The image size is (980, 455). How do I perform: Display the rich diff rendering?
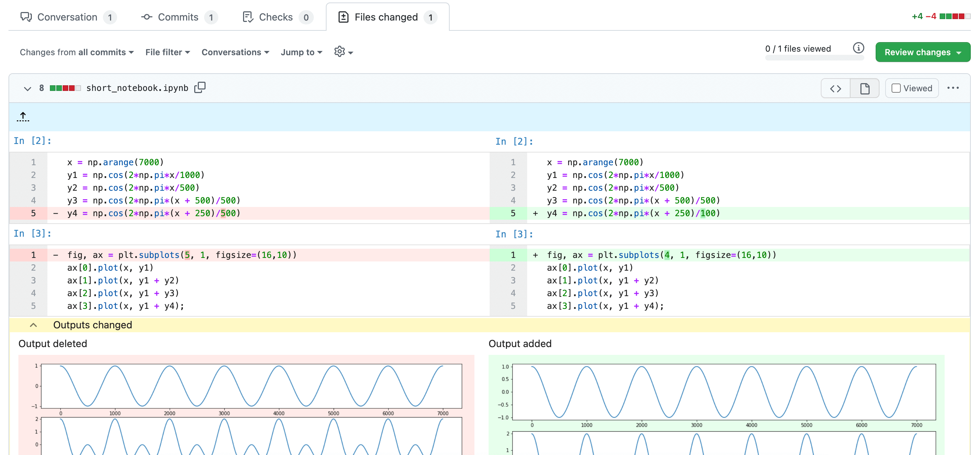[x=864, y=88]
